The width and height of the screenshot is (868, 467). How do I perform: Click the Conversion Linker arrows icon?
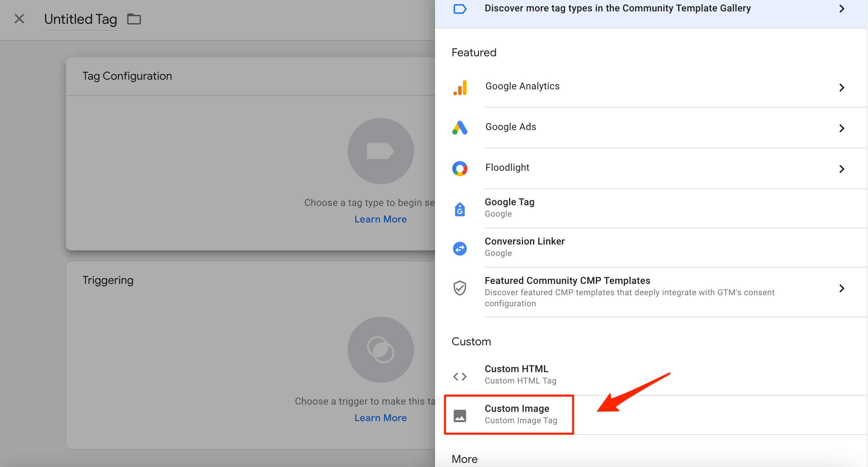(x=460, y=248)
